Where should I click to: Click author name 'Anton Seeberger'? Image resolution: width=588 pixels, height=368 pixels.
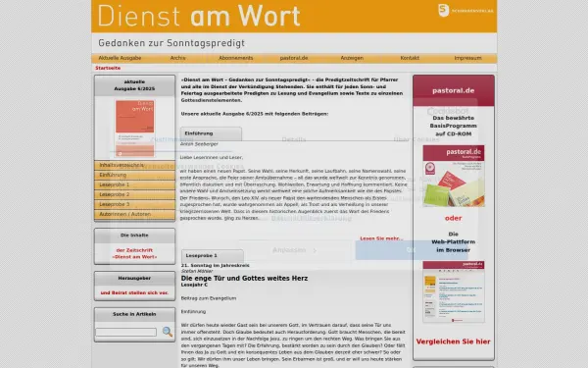pyautogui.click(x=199, y=144)
